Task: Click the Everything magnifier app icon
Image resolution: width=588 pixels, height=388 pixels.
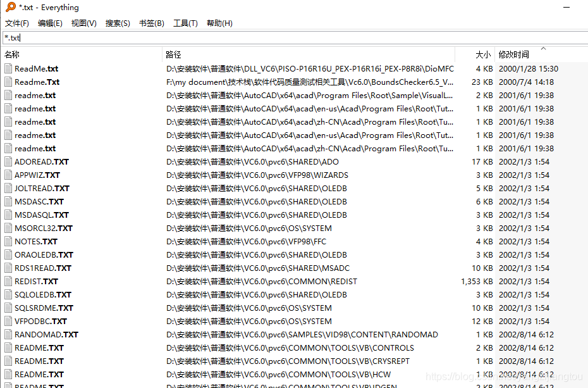Action: point(11,7)
